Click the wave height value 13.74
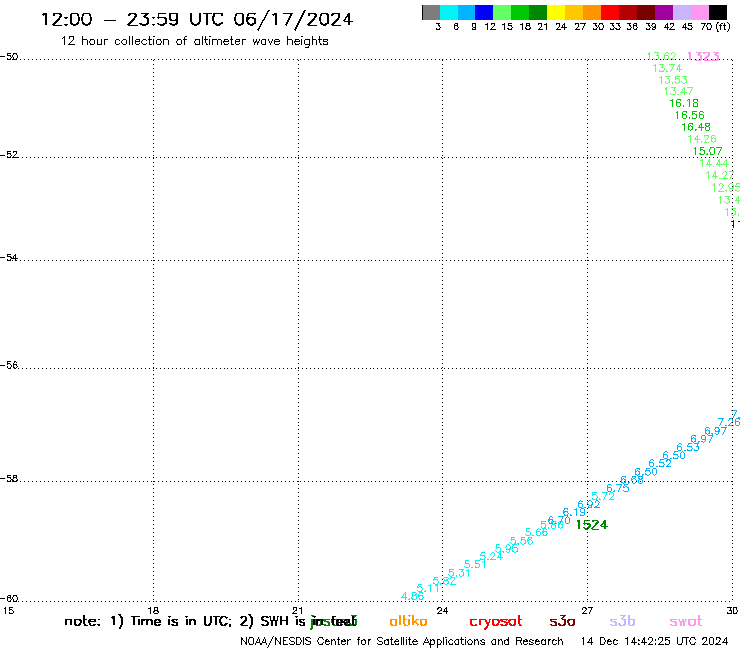This screenshot has height=650, width=740. tap(667, 68)
